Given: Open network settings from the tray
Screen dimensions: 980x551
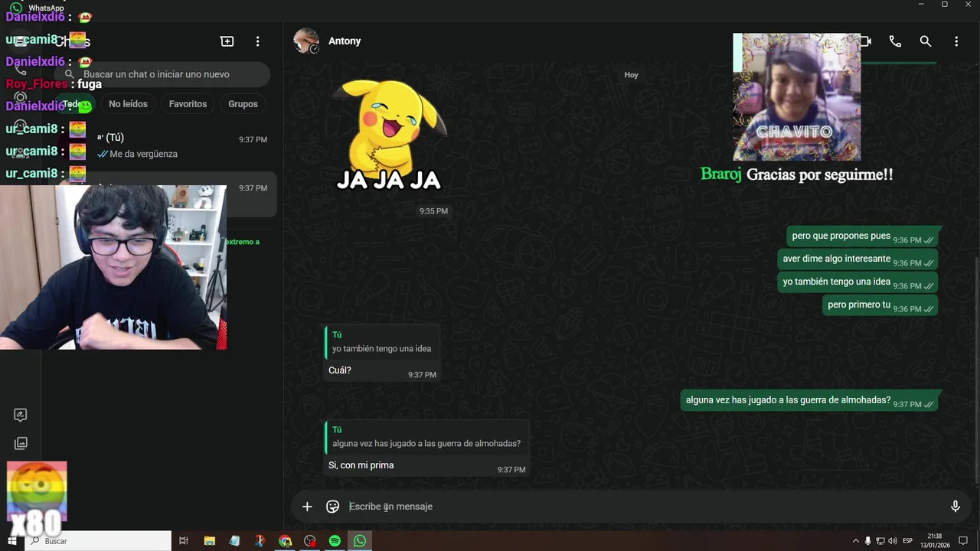Looking at the screenshot, I should [880, 541].
